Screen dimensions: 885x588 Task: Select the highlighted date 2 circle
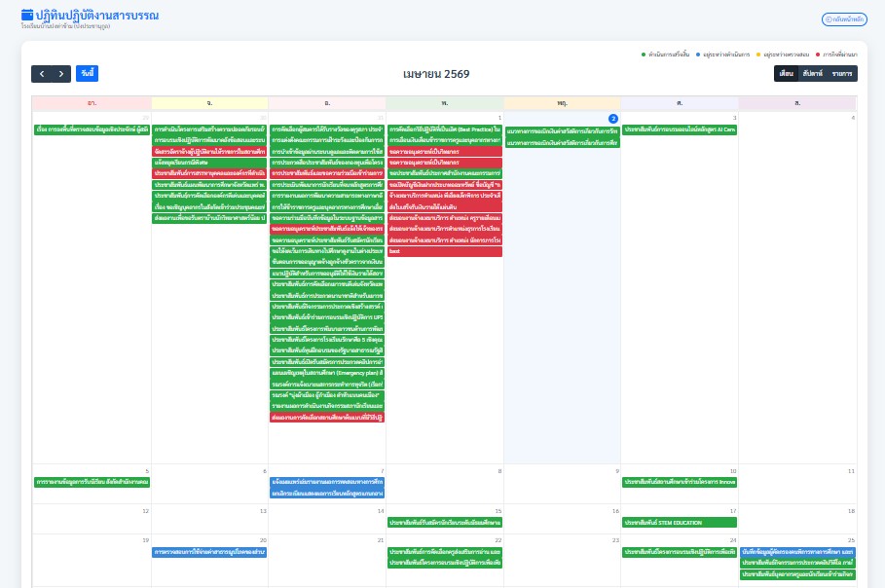click(613, 118)
